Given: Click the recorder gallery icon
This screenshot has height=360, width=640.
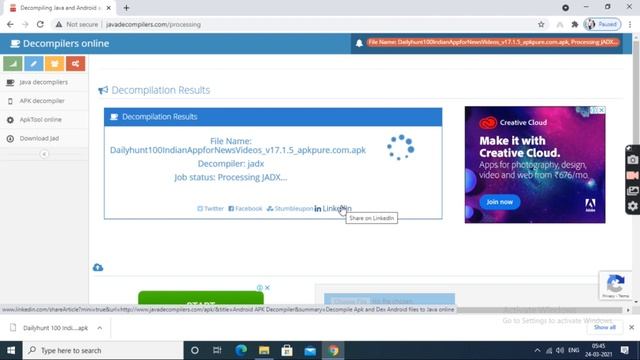Looking at the screenshot, I should coord(633,191).
